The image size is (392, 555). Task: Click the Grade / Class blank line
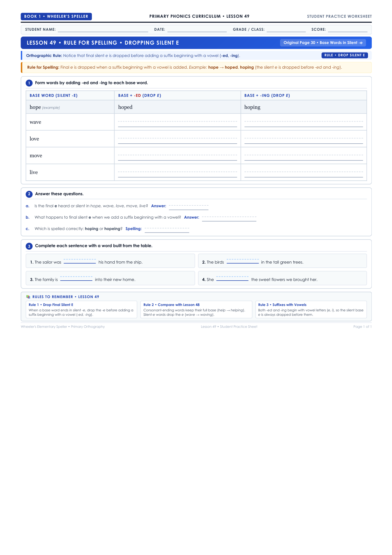click(286, 29)
